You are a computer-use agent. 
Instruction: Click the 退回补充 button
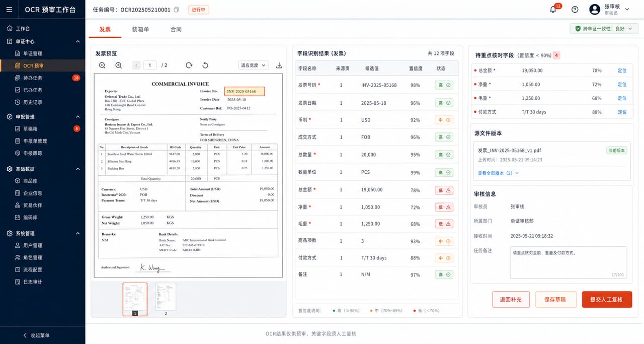click(511, 299)
